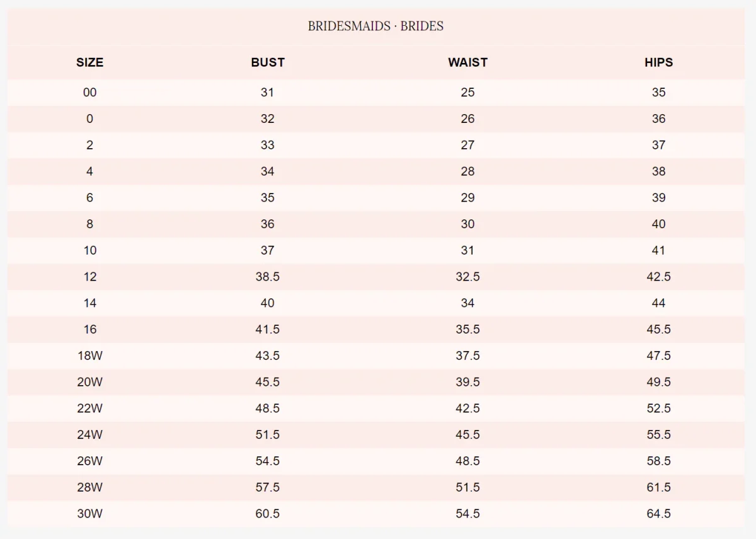Select the bust value for size 24W

click(268, 435)
